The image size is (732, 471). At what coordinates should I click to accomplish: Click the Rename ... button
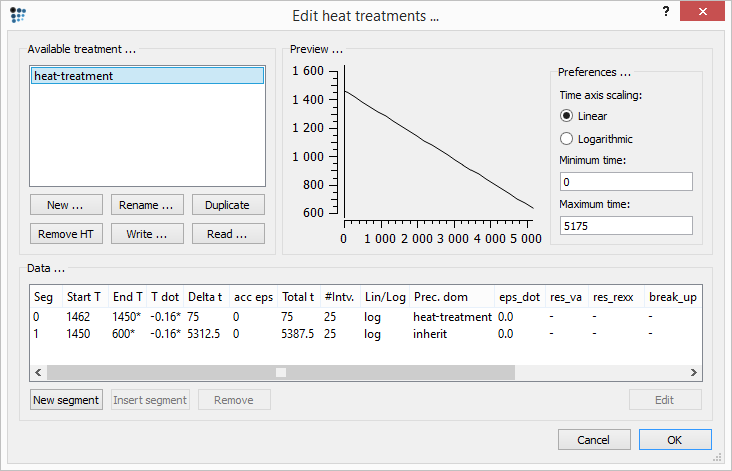[146, 205]
